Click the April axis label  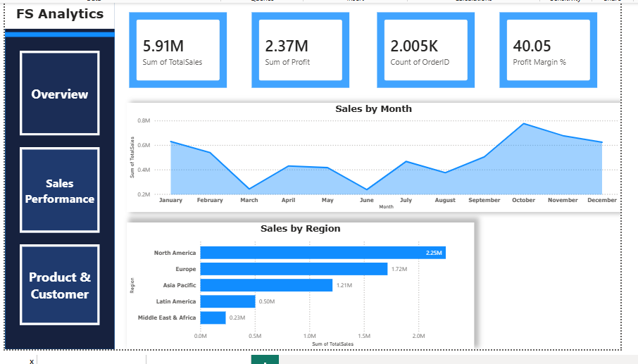click(289, 200)
